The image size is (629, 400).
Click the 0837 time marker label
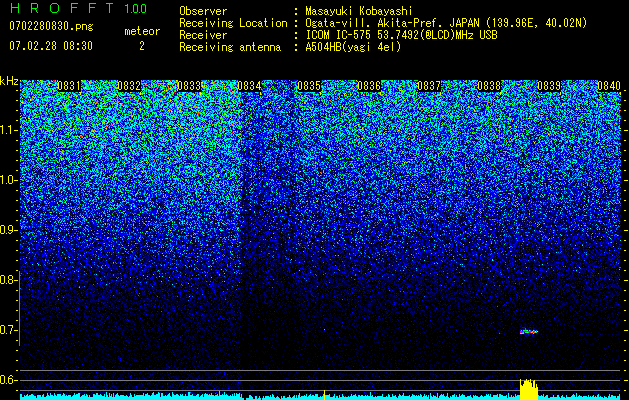[x=429, y=86]
